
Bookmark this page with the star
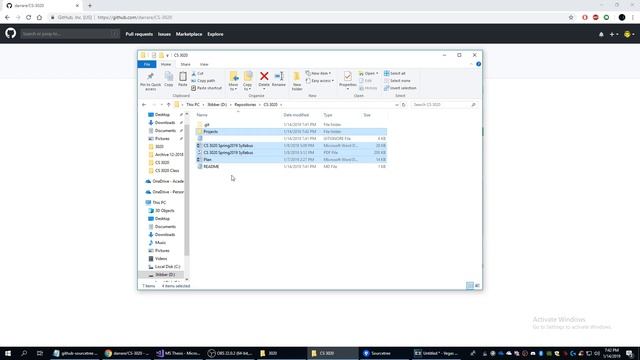click(571, 18)
